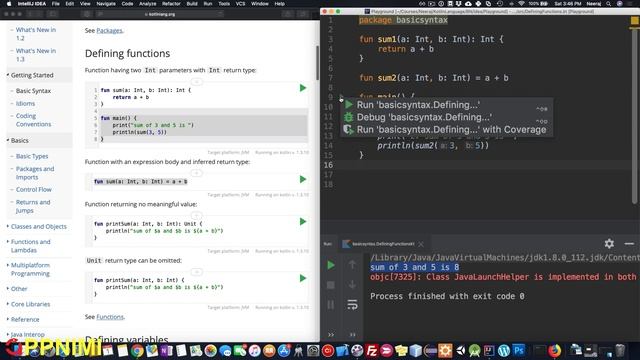Open Unity from the dock
Image resolution: width=640 pixels, height=360 pixels.
point(460,351)
